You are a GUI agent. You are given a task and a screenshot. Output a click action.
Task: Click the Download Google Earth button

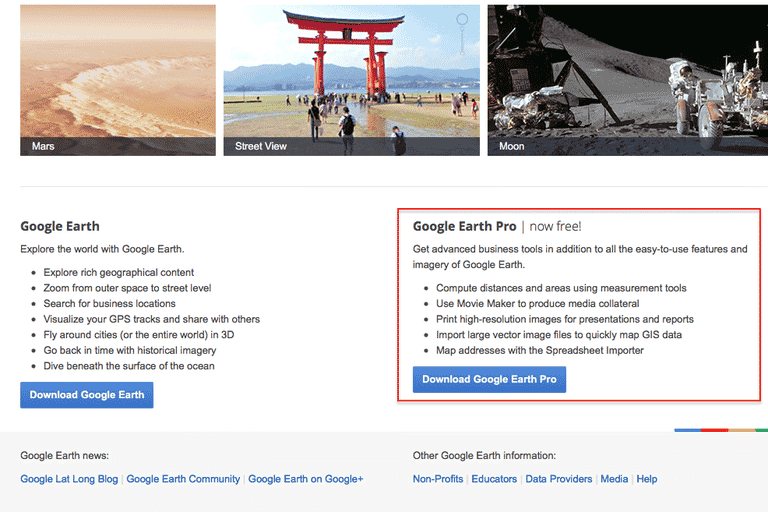pyautogui.click(x=87, y=395)
